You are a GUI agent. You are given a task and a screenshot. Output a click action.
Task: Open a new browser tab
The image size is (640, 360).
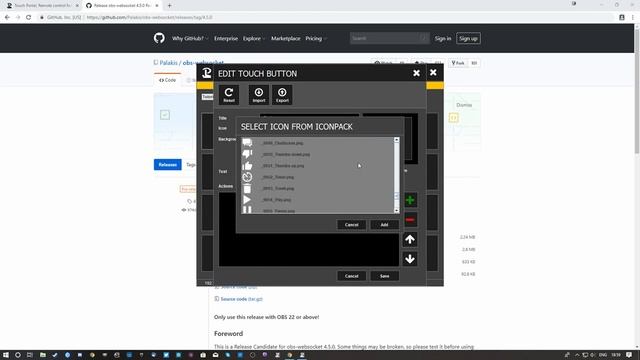[x=169, y=6]
